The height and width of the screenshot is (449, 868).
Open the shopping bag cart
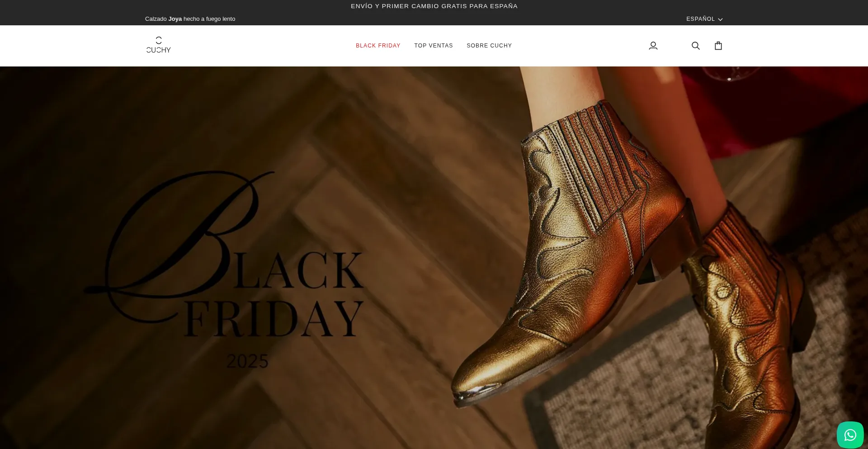[x=718, y=46]
